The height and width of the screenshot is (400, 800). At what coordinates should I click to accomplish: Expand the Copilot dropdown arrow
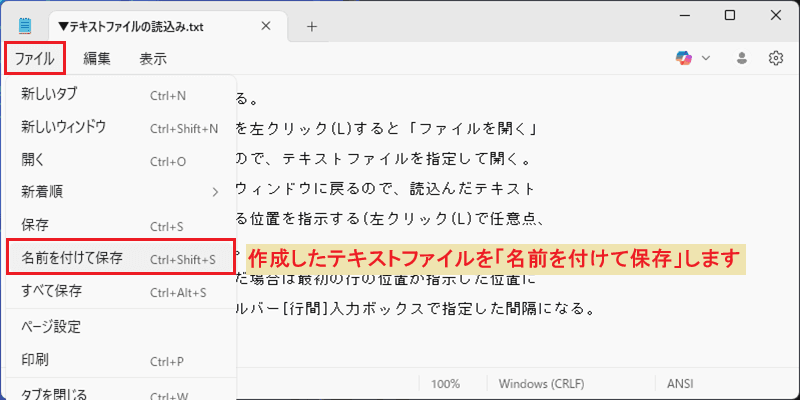pyautogui.click(x=706, y=58)
